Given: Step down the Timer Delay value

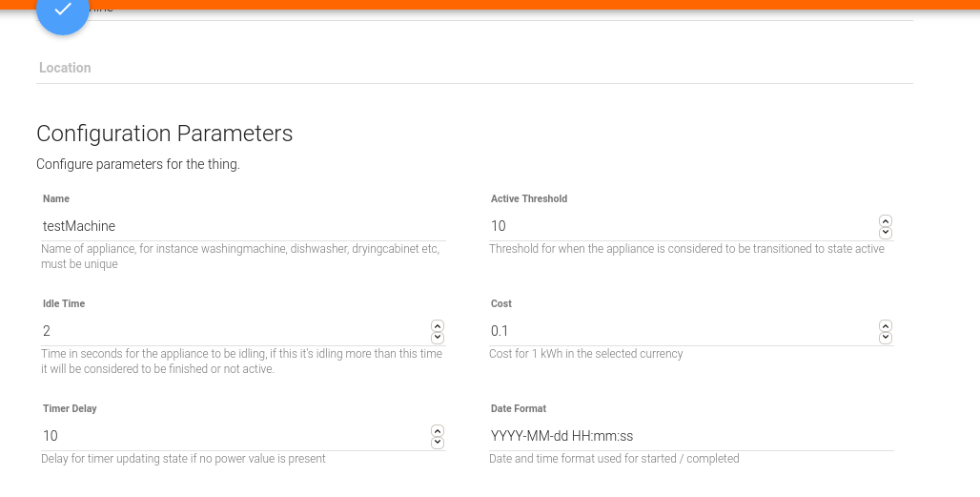Looking at the screenshot, I should pos(437,443).
